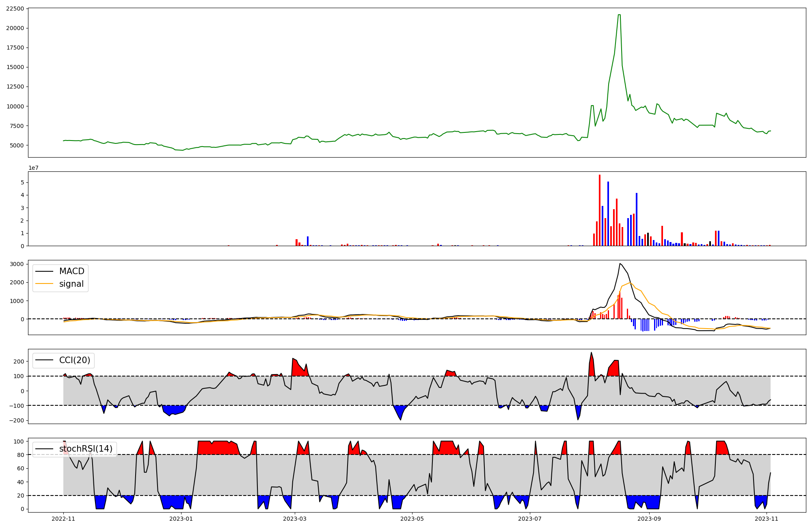Click the peak of the black MACD line

pos(620,264)
